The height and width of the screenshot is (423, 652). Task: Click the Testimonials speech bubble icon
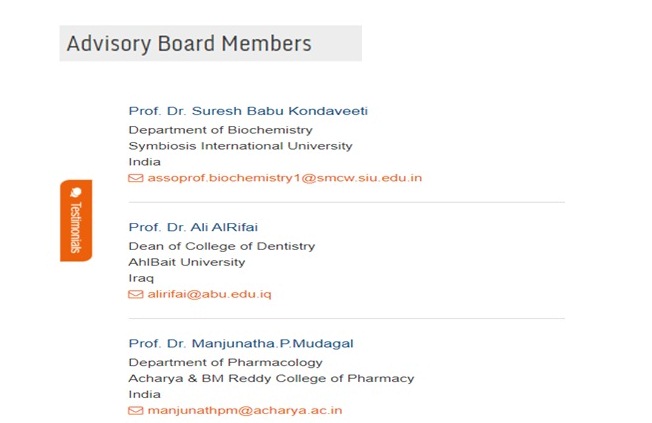(76, 192)
